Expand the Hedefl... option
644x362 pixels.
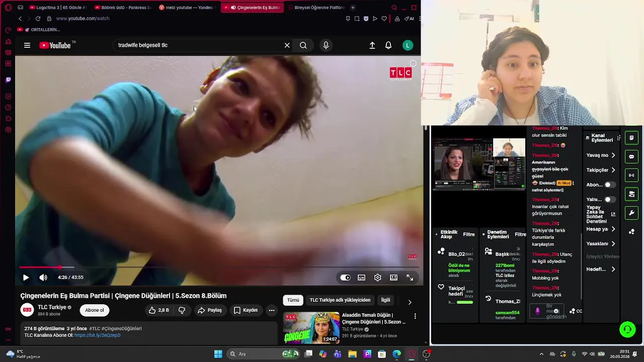pos(601,269)
